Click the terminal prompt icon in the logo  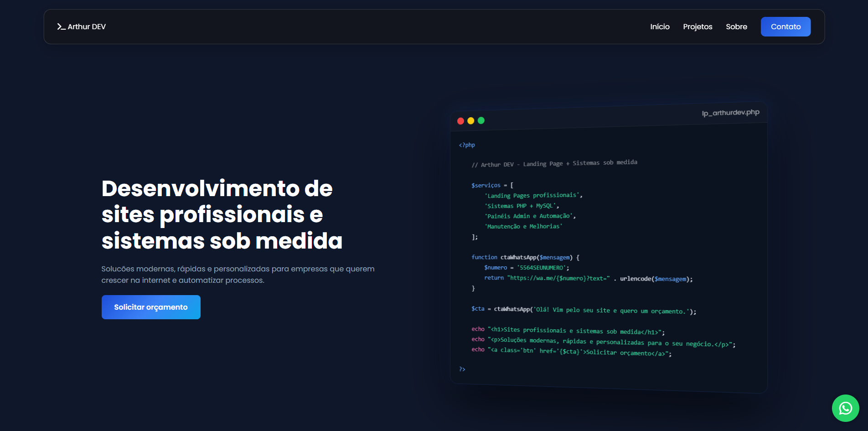[x=61, y=27]
